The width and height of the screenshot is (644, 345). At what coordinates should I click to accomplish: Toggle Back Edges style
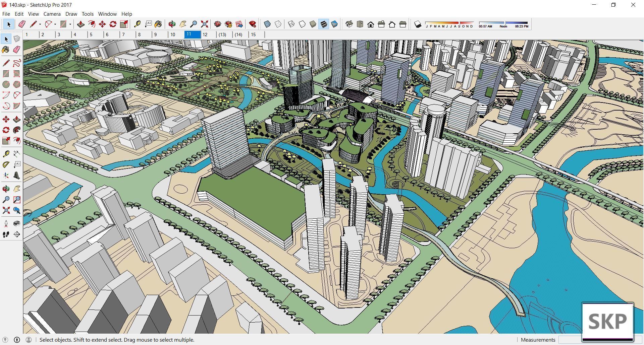pyautogui.click(x=278, y=24)
